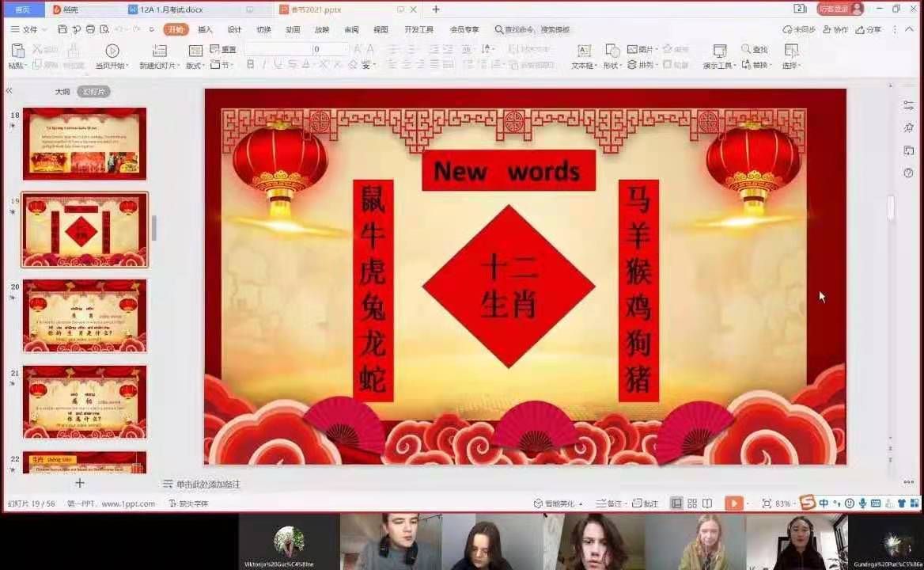Viewport: 924px width, 570px height.
Task: Toggle bold formatting button
Action: (251, 65)
